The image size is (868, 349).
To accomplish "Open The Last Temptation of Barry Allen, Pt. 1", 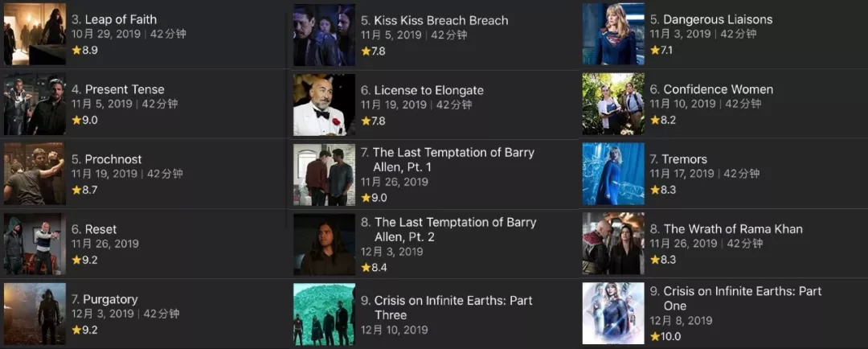I will [448, 159].
